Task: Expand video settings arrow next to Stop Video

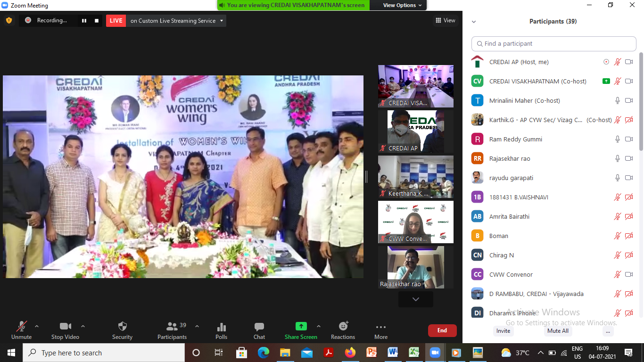Action: pyautogui.click(x=83, y=326)
